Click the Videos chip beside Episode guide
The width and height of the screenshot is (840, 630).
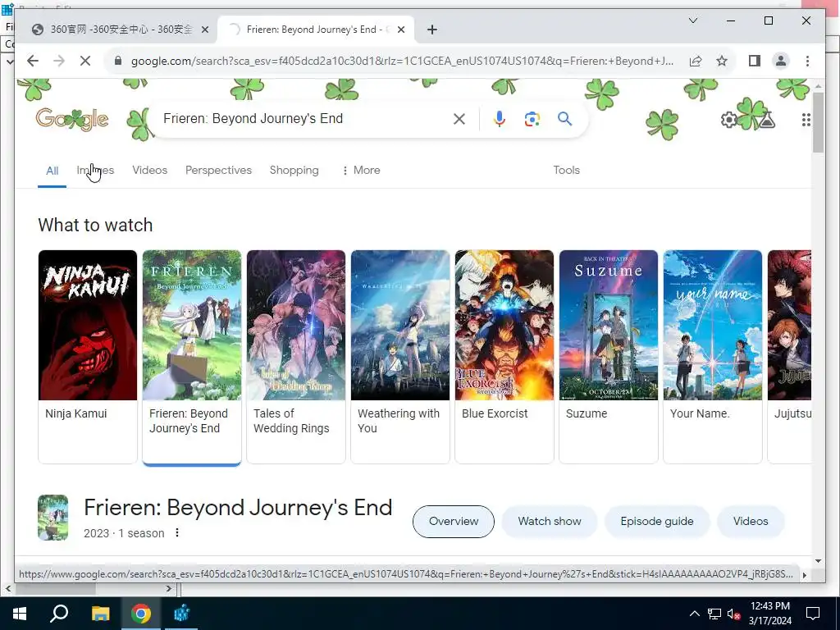point(751,521)
